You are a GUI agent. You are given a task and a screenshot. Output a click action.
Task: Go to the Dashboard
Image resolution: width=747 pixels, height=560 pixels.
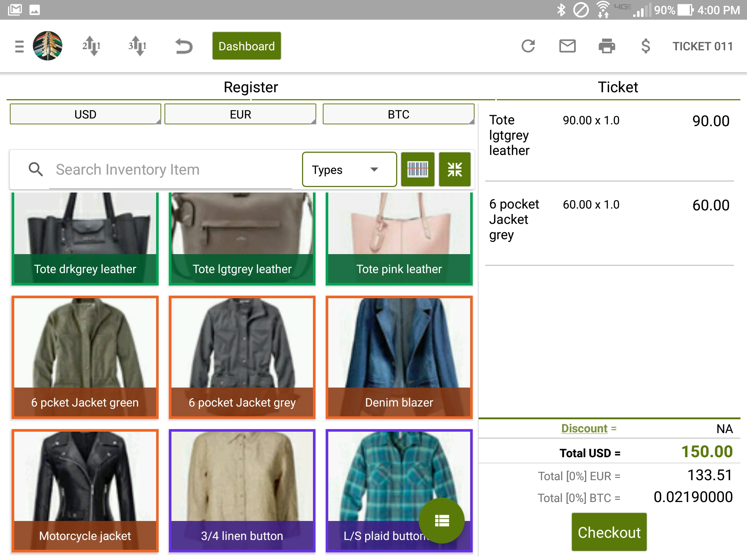pos(247,46)
